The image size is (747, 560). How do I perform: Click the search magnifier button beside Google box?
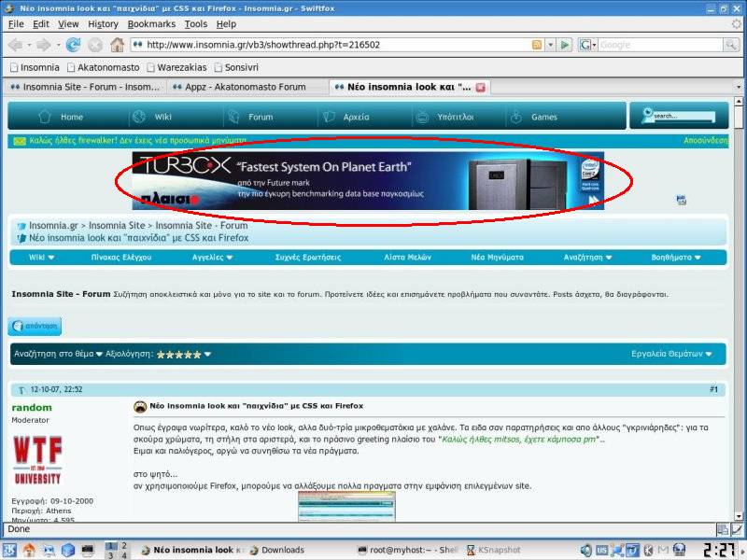pos(730,45)
